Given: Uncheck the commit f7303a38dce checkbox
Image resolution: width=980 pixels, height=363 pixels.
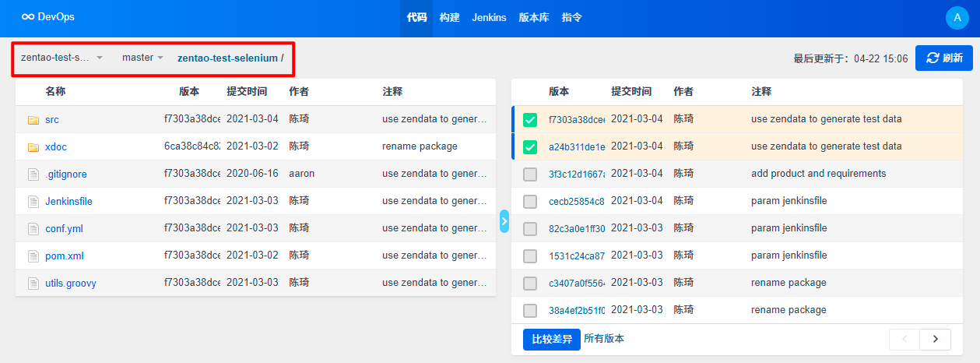Looking at the screenshot, I should [x=530, y=120].
